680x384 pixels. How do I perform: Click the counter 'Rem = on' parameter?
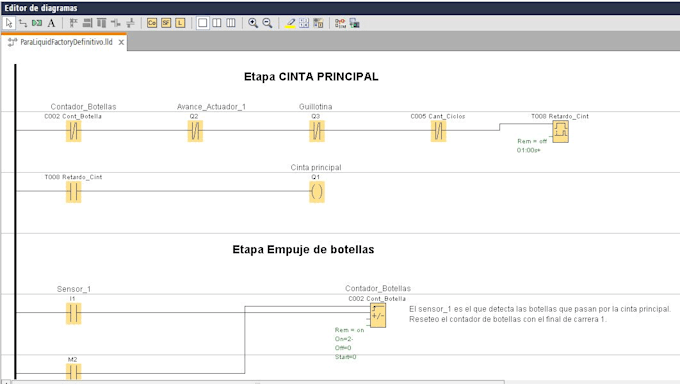tap(349, 330)
